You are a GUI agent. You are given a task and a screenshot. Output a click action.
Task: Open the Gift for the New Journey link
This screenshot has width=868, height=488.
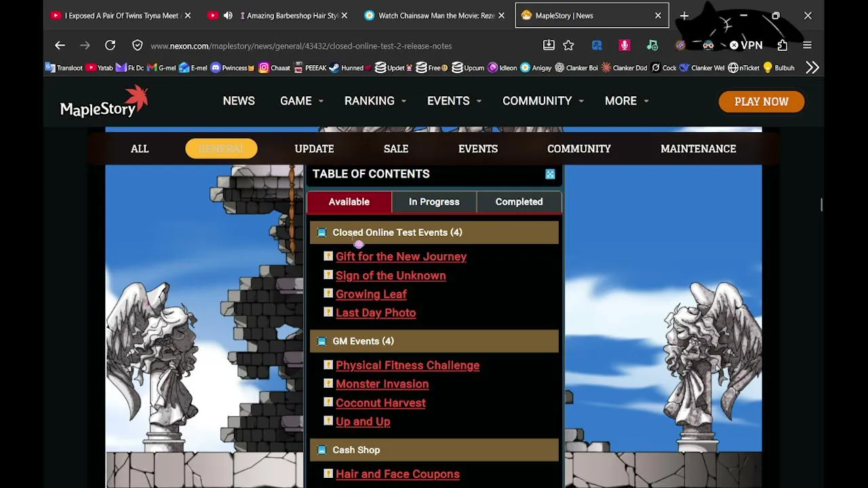(401, 257)
